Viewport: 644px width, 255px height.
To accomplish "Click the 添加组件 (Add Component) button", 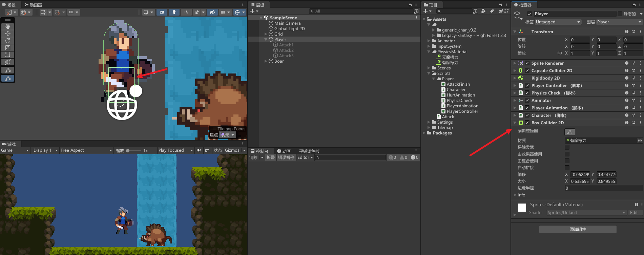I will (578, 229).
